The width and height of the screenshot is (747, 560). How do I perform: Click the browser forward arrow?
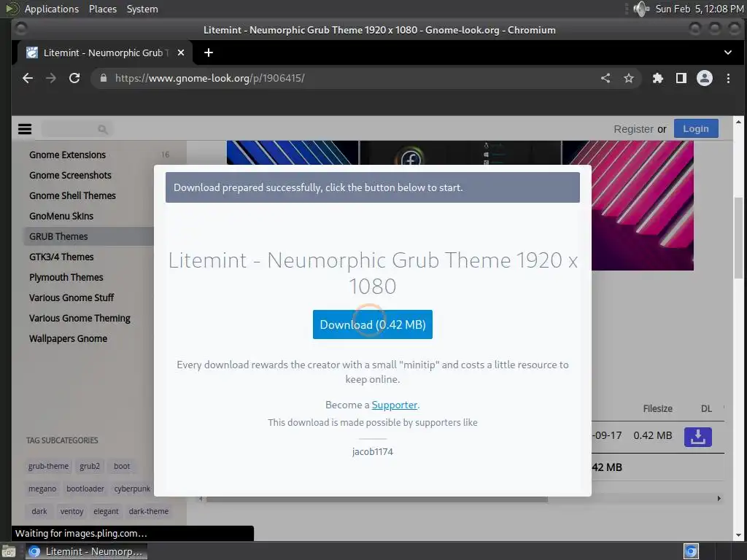click(x=51, y=78)
